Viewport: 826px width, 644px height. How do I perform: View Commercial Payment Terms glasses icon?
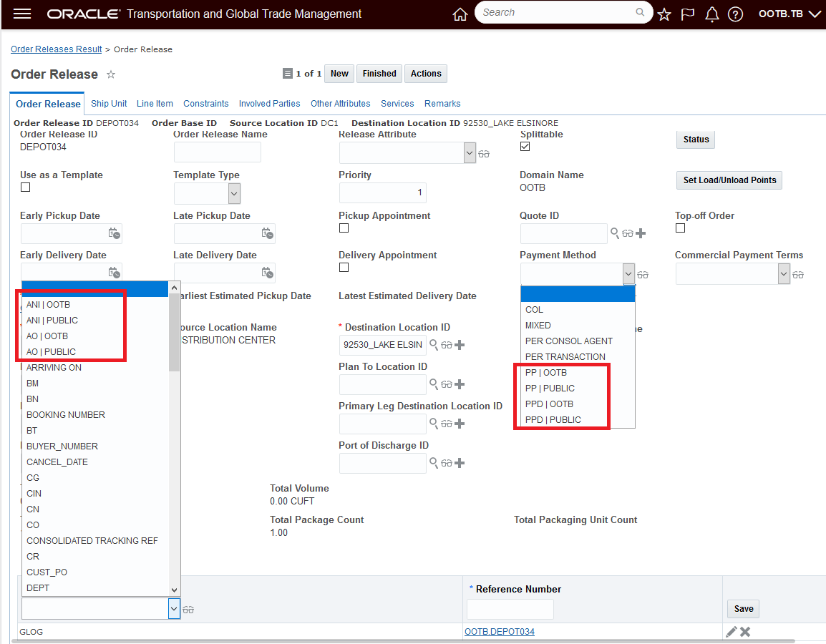pyautogui.click(x=798, y=275)
